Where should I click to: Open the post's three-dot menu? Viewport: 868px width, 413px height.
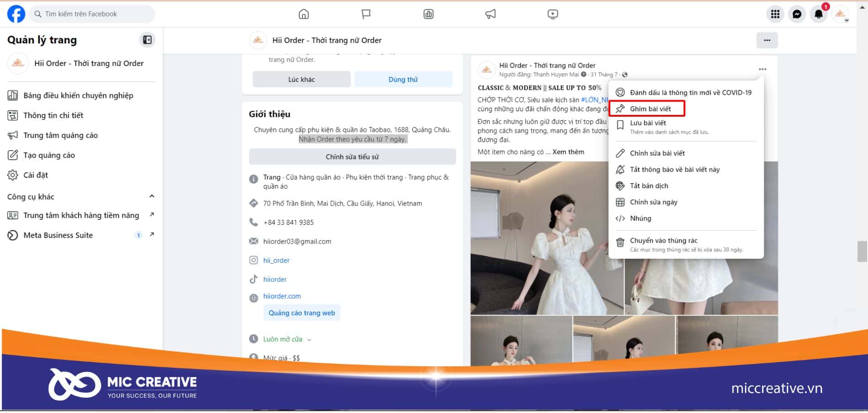pyautogui.click(x=762, y=69)
